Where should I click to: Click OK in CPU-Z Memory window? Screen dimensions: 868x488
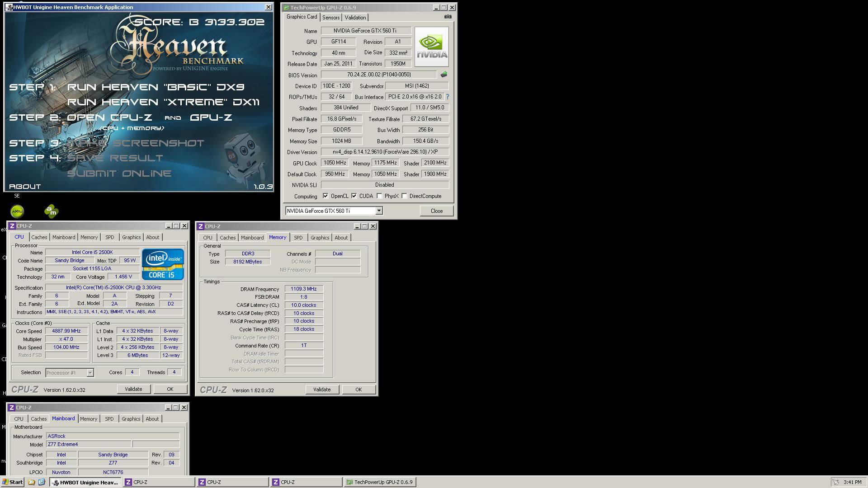coord(359,389)
